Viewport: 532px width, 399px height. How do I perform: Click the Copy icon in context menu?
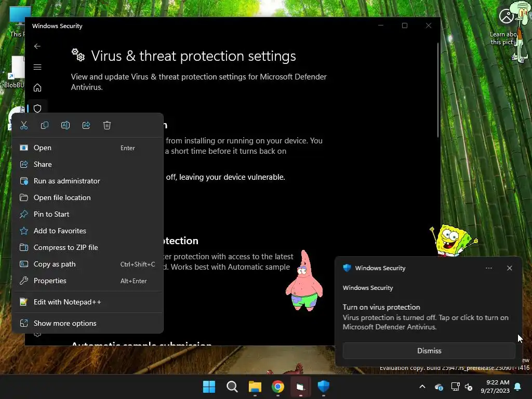[x=45, y=125]
